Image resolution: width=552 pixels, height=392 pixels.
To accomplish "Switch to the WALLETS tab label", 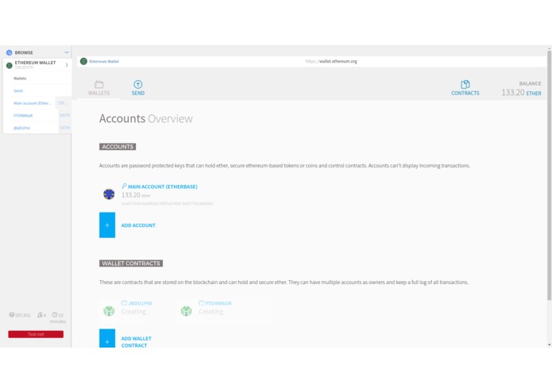I will tap(98, 93).
